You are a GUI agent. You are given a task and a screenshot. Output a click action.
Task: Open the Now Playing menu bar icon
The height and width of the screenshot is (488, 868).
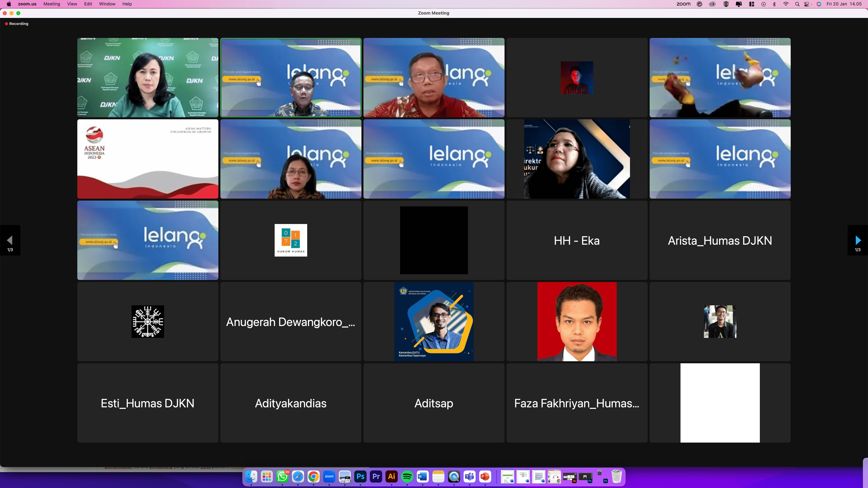(x=764, y=4)
